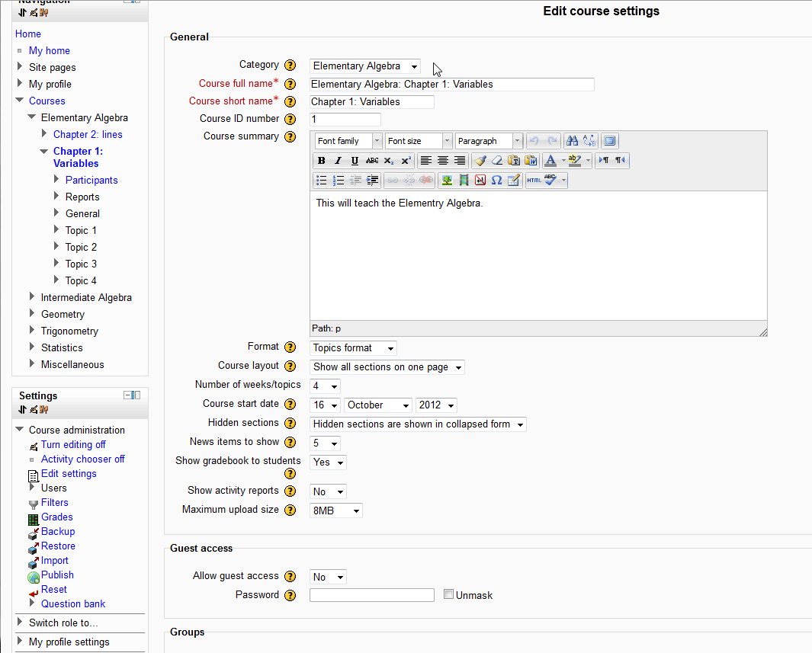Toggle the editor's fullscreen mode icon

(x=609, y=141)
